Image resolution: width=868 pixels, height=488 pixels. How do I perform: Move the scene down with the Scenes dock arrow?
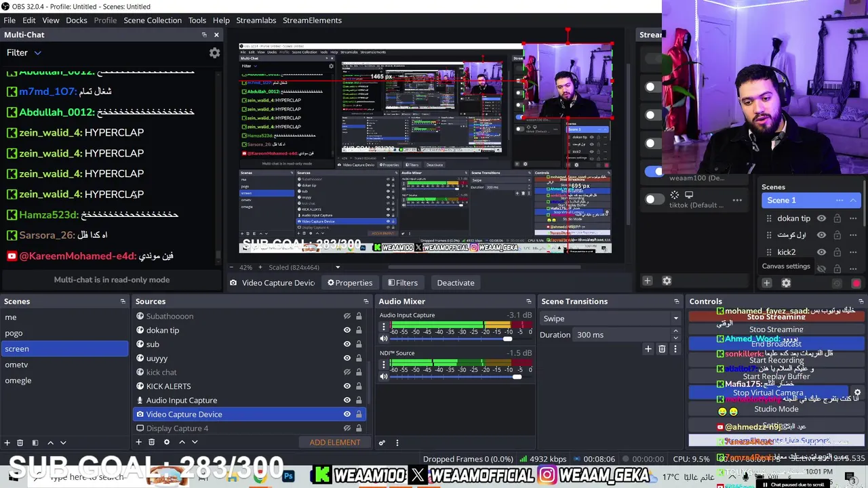tap(63, 443)
